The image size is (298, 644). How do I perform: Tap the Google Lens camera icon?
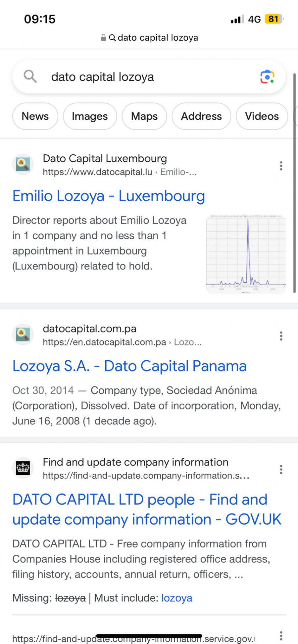coord(267,77)
